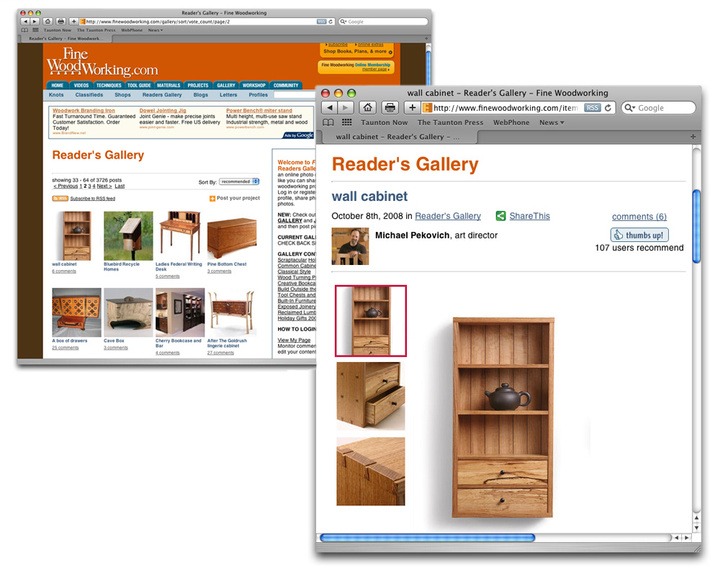Viewport: 728px width, 576px height.
Task: Select the highlighted wall cabinet thumbnail
Action: 371,320
